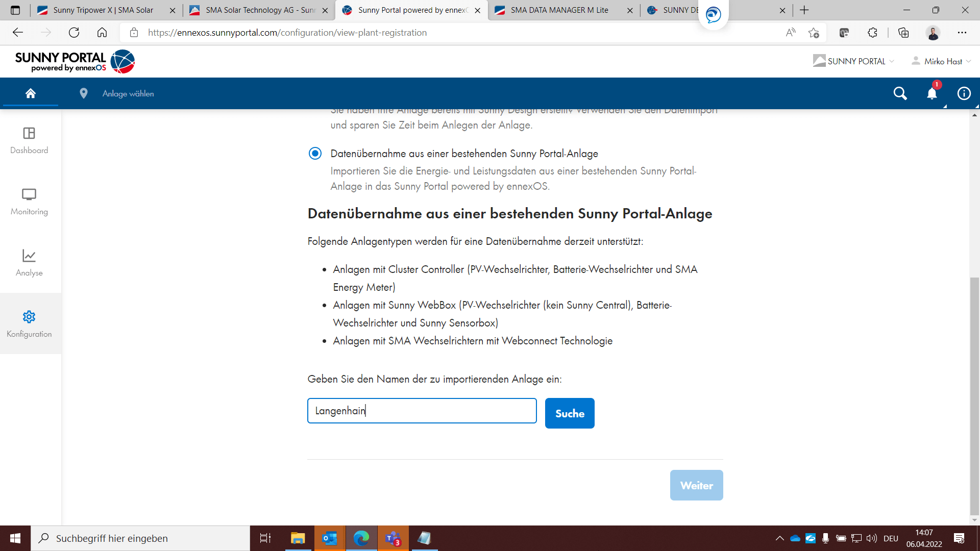Click the Sunny Portal powered by ennexOS logo
980x551 pixels.
(x=75, y=62)
